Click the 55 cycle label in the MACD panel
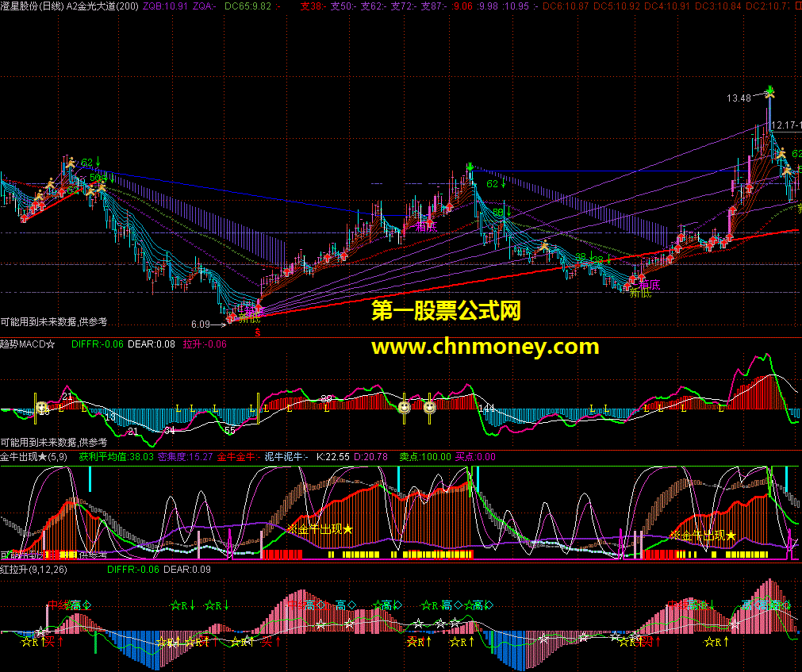 pos(230,431)
